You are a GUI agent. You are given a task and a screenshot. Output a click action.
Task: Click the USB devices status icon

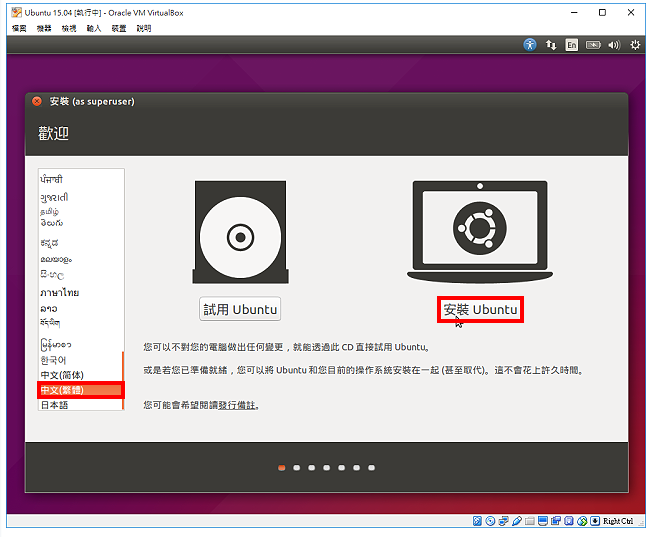point(517,521)
